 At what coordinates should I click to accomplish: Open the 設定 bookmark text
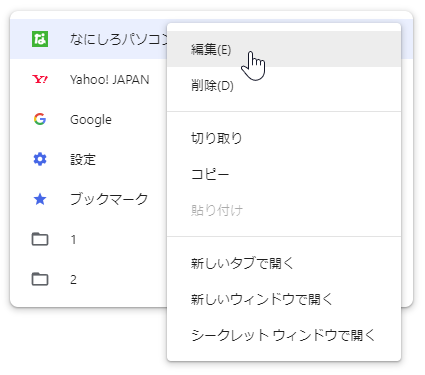[83, 159]
